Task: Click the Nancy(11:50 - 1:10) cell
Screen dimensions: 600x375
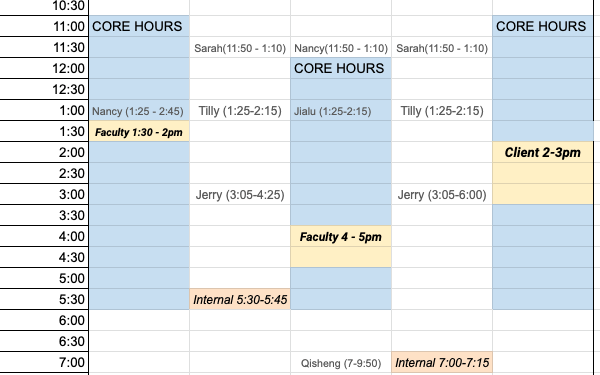Action: (341, 47)
